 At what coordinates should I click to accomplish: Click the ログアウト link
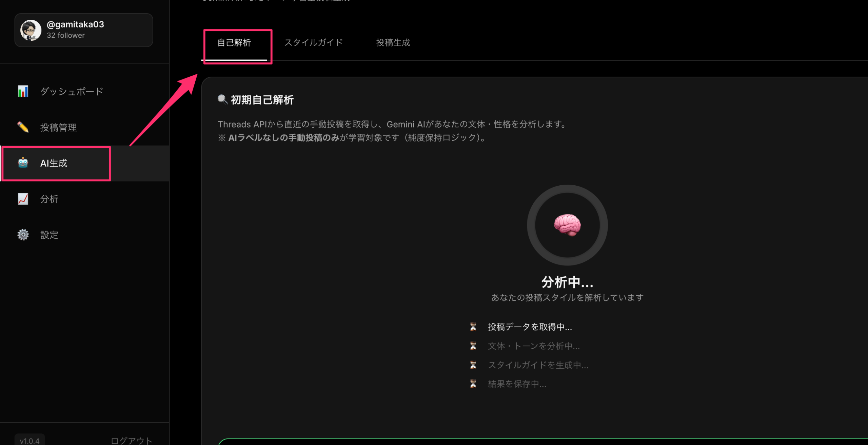(x=132, y=441)
